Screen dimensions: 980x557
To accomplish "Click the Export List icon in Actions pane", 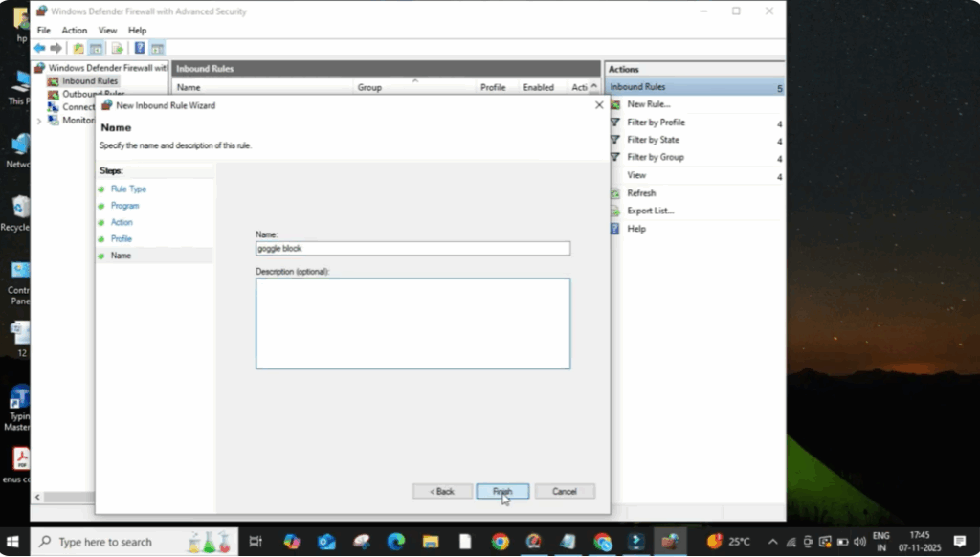I will point(615,211).
